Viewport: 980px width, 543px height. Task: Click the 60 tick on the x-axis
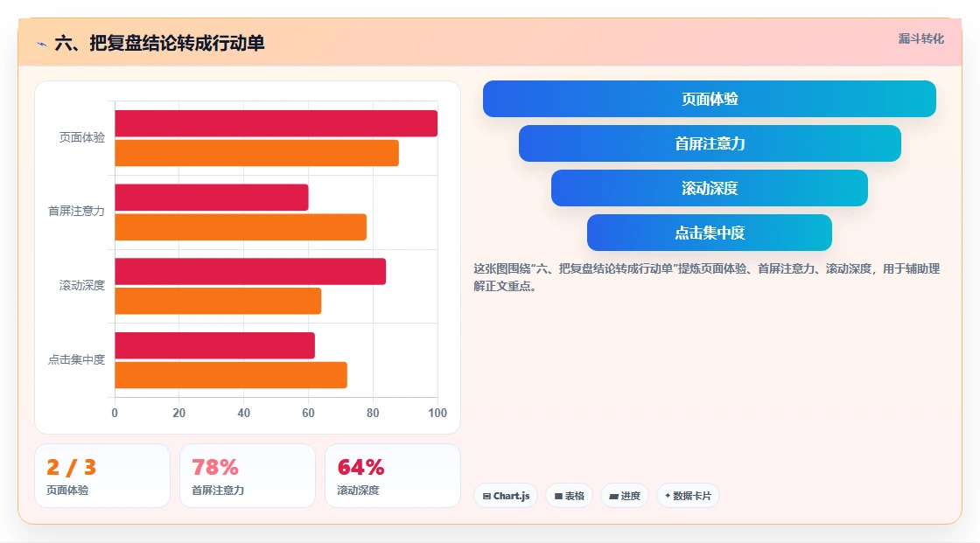pyautogui.click(x=308, y=413)
